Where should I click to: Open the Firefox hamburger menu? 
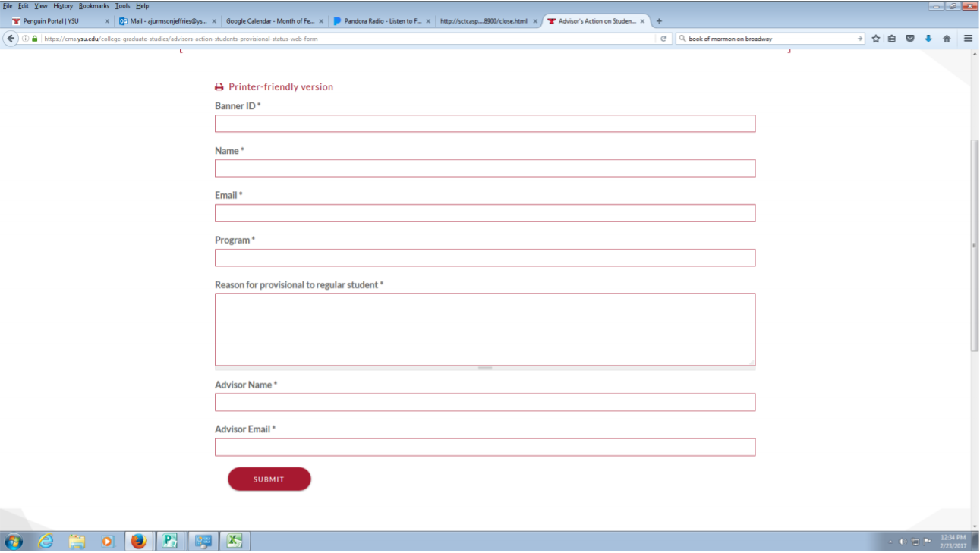(968, 39)
